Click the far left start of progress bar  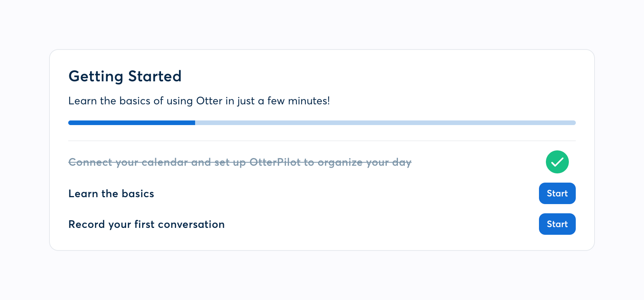tap(70, 123)
